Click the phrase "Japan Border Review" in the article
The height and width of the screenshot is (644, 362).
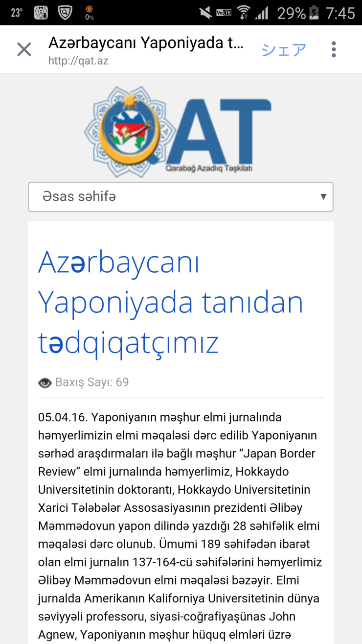pos(177,462)
